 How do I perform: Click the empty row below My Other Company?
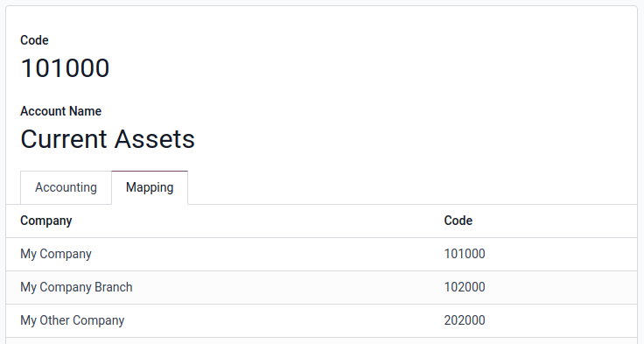click(x=322, y=341)
